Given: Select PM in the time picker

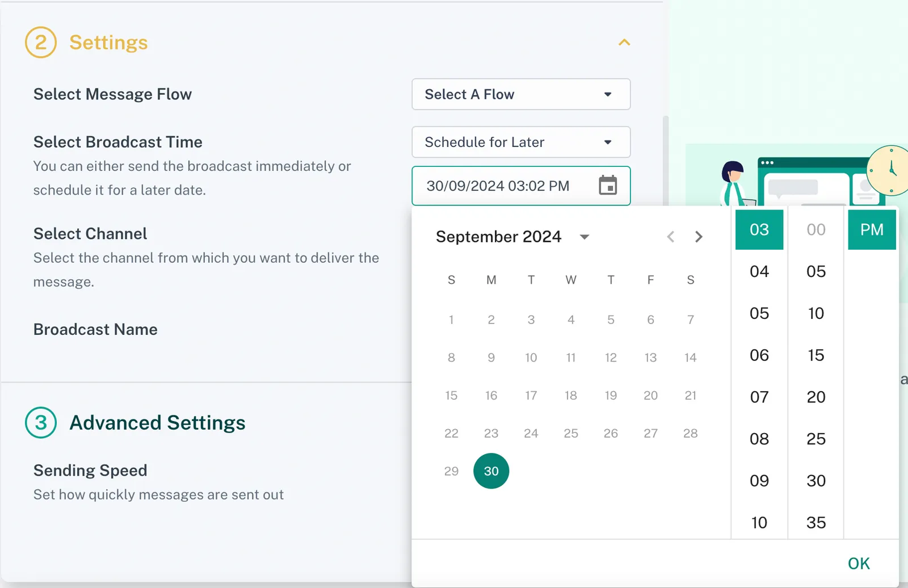Looking at the screenshot, I should pos(872,230).
